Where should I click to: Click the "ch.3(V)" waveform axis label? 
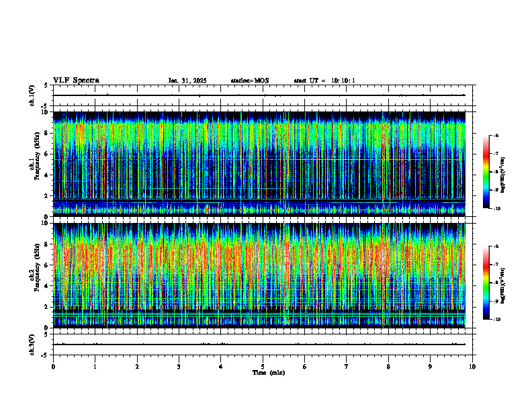[32, 345]
